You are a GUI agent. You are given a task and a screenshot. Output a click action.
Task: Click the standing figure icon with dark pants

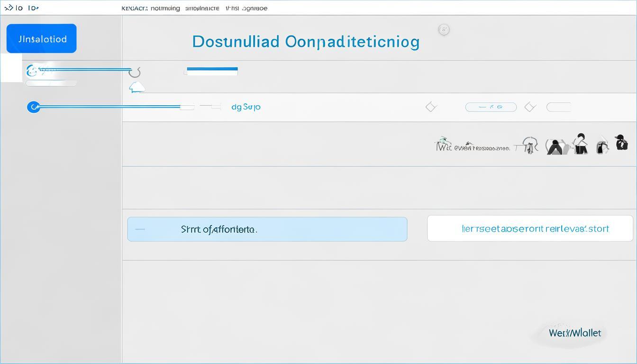pos(581,144)
